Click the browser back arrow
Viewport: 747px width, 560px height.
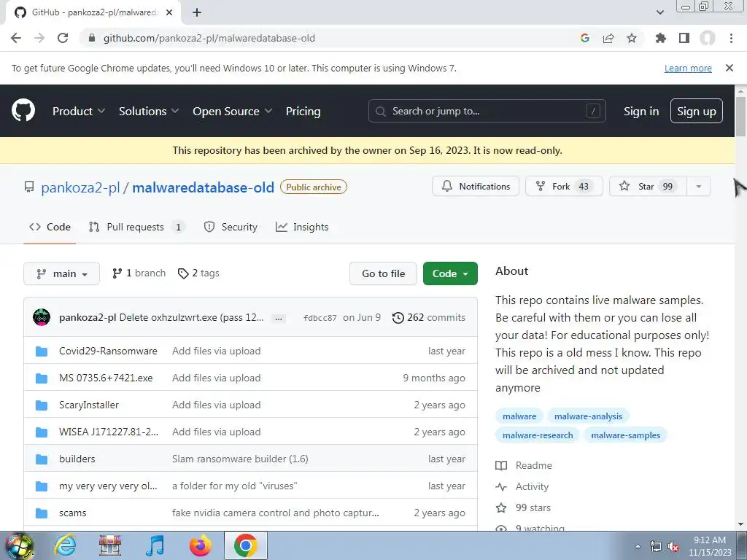16,38
